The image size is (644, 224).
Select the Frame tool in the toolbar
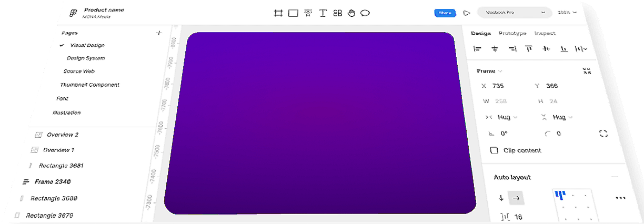(278, 13)
